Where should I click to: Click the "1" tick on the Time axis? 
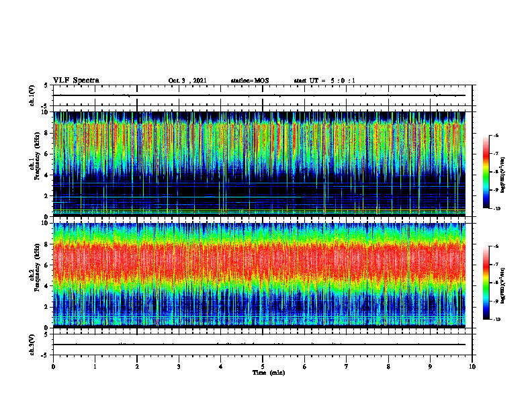click(x=95, y=367)
